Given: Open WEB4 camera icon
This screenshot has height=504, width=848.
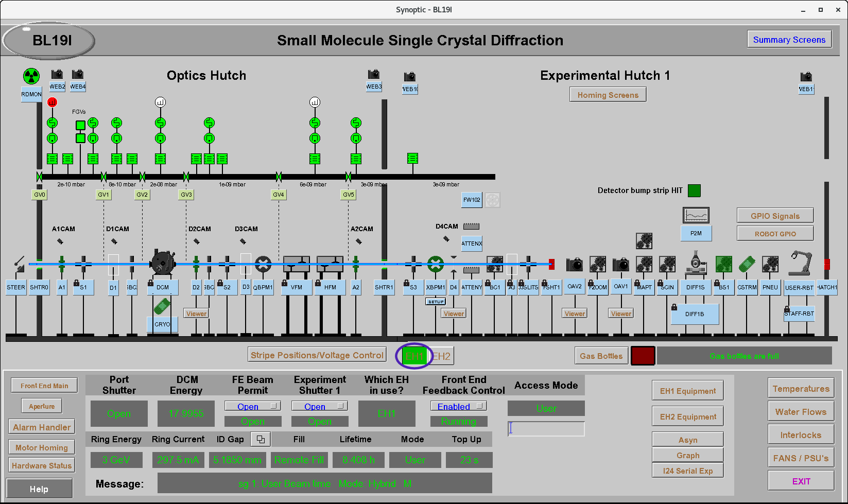Looking at the screenshot, I should click(78, 74).
